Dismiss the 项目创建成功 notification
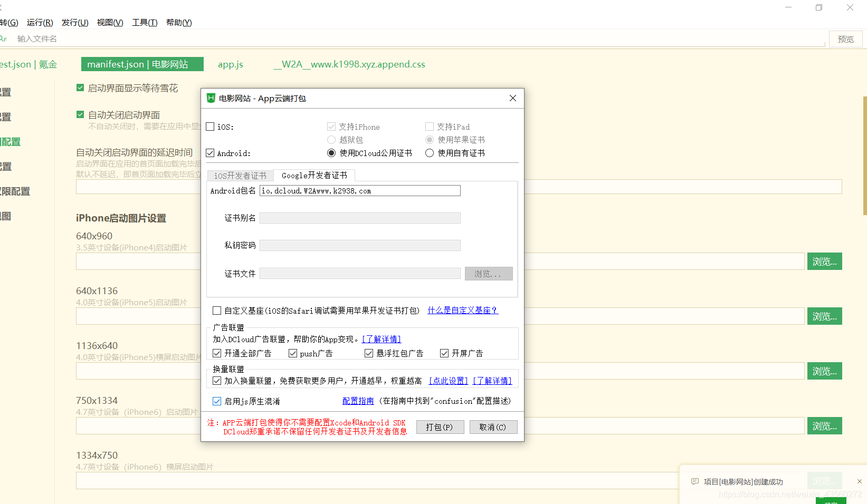Image resolution: width=867 pixels, height=504 pixels. coord(859,481)
